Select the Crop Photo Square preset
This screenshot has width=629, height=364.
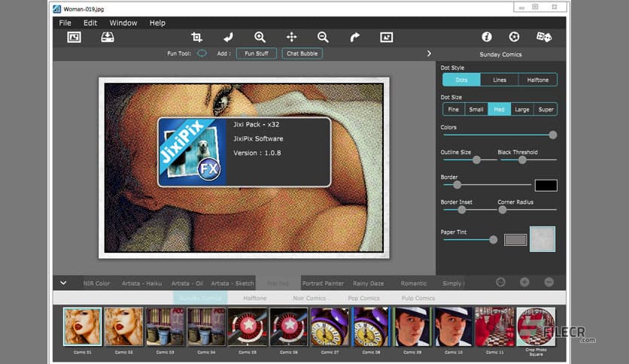point(536,326)
